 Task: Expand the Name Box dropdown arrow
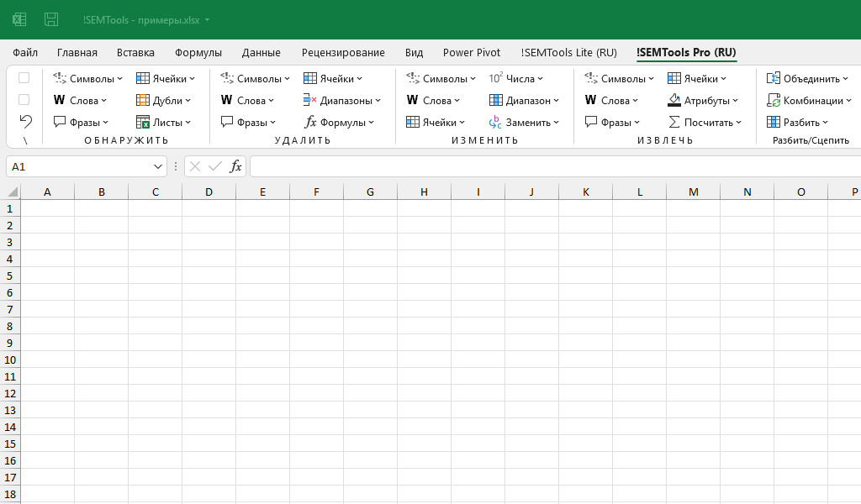[157, 166]
